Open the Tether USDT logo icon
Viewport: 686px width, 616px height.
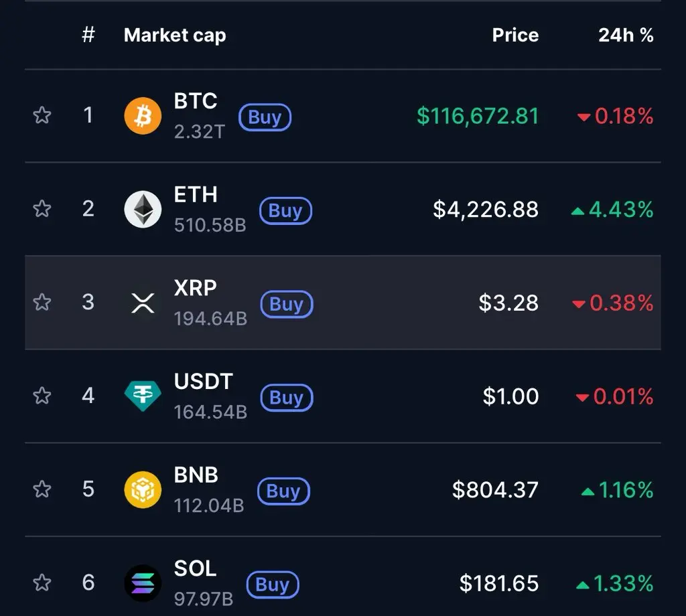tap(143, 396)
